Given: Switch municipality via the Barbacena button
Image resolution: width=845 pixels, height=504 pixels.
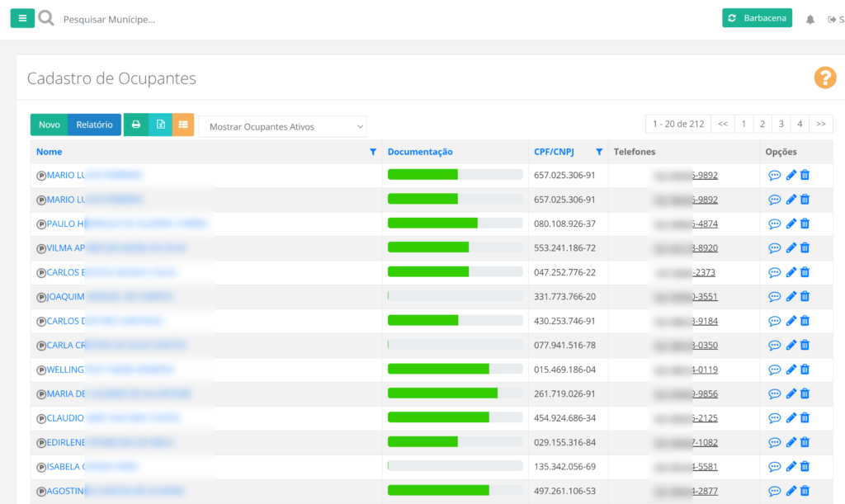Looking at the screenshot, I should coord(757,18).
